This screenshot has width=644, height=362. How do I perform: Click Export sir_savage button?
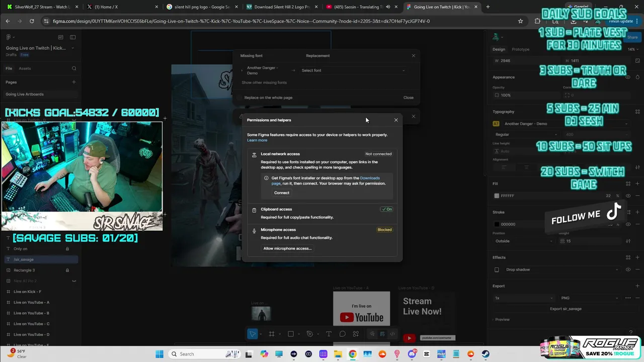tap(566, 309)
